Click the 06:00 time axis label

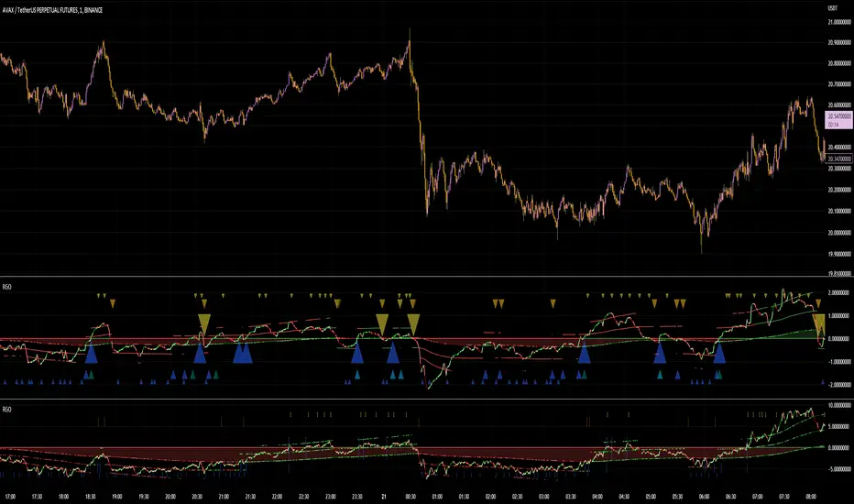[x=705, y=497]
